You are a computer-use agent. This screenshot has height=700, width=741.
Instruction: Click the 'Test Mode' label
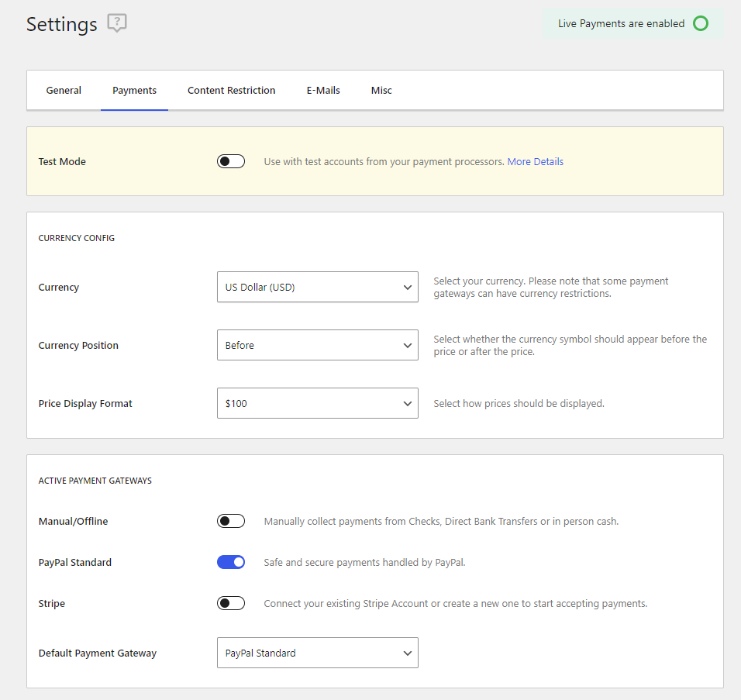point(62,162)
